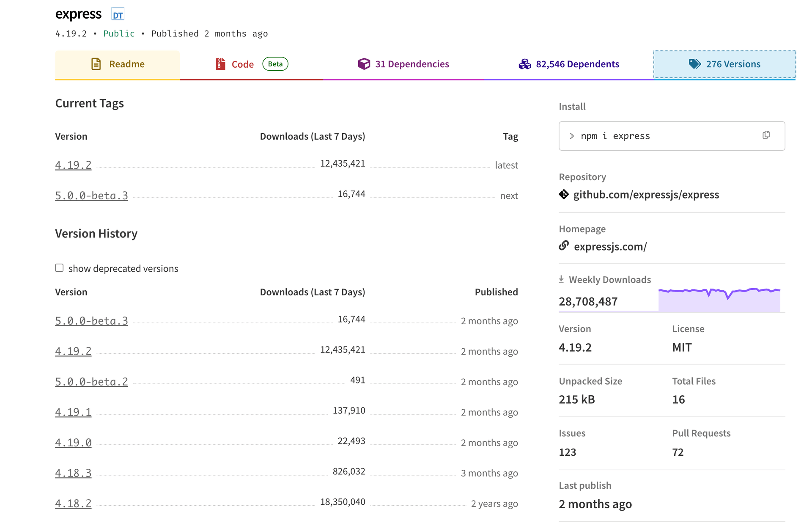
Task: Click the 215 kB unpacked size
Action: [577, 399]
